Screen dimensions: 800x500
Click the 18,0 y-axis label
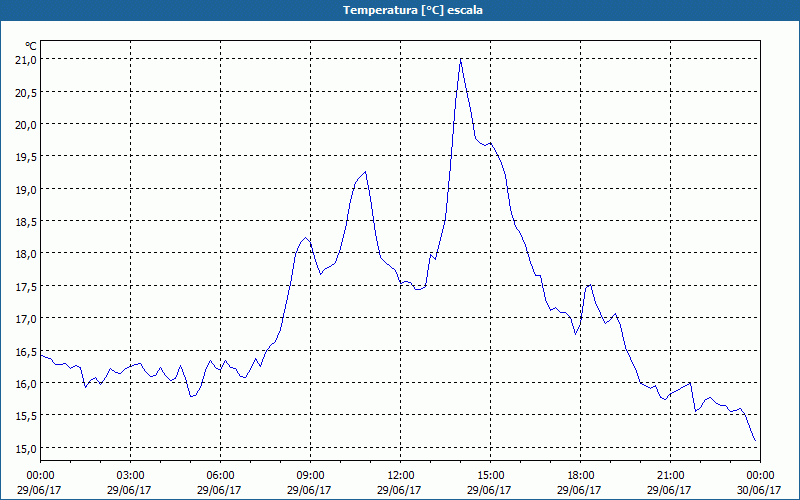coord(26,254)
